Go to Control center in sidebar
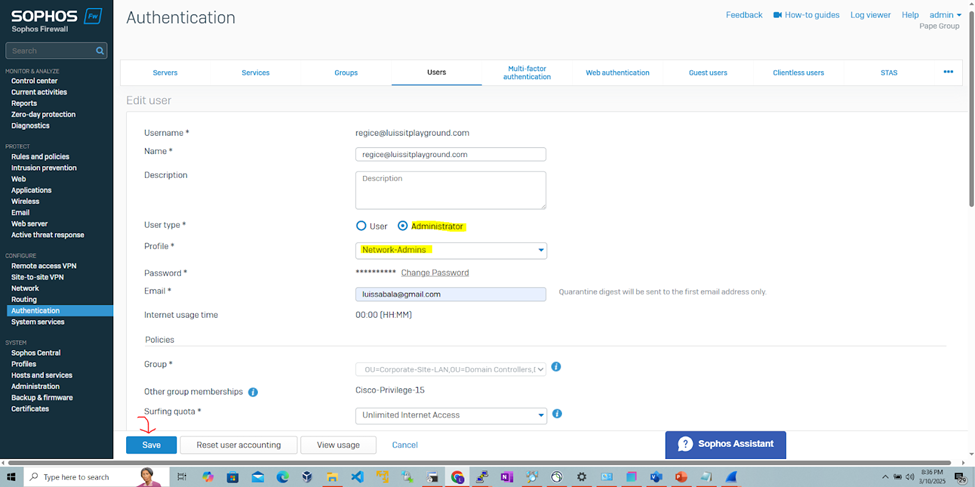 tap(34, 81)
